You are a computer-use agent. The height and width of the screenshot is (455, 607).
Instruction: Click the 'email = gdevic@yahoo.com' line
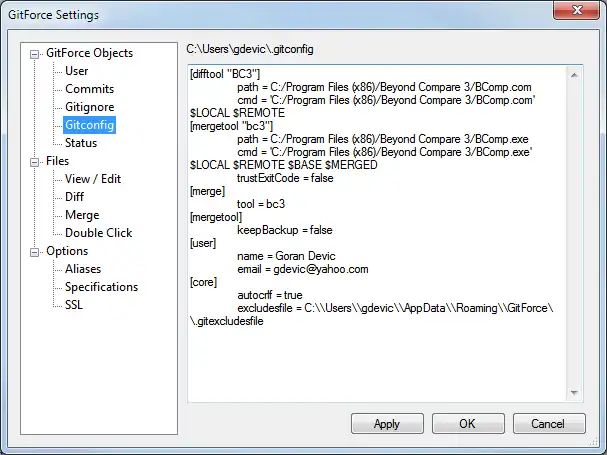click(x=303, y=269)
